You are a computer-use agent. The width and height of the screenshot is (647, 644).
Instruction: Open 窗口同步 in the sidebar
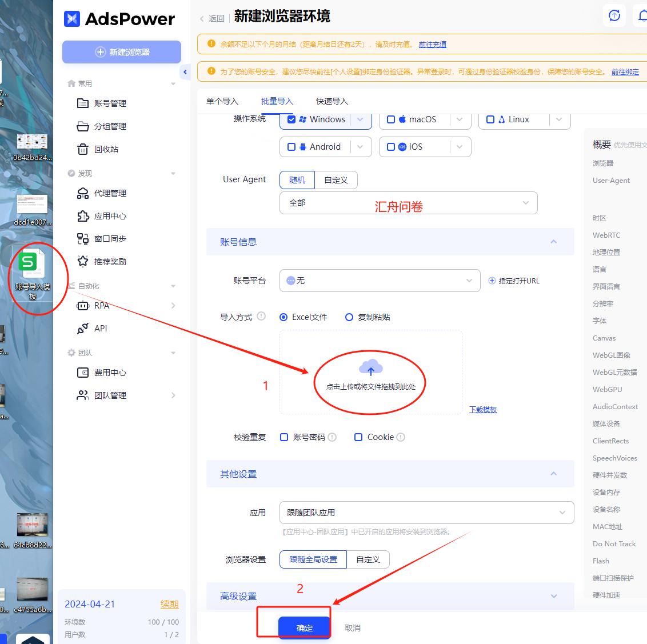click(102, 238)
